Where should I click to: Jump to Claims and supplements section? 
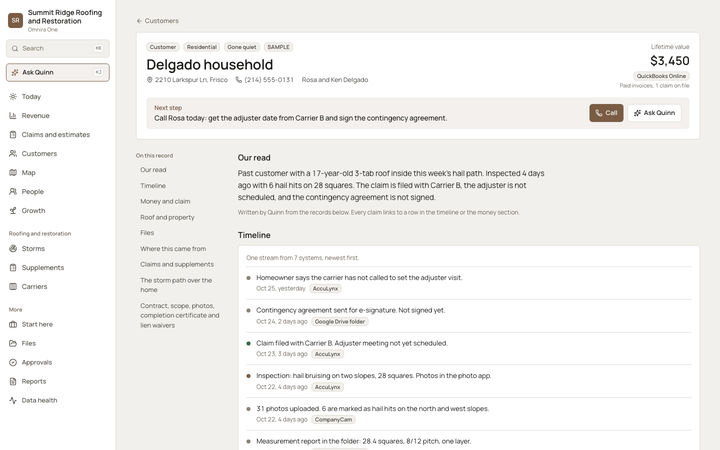[177, 264]
